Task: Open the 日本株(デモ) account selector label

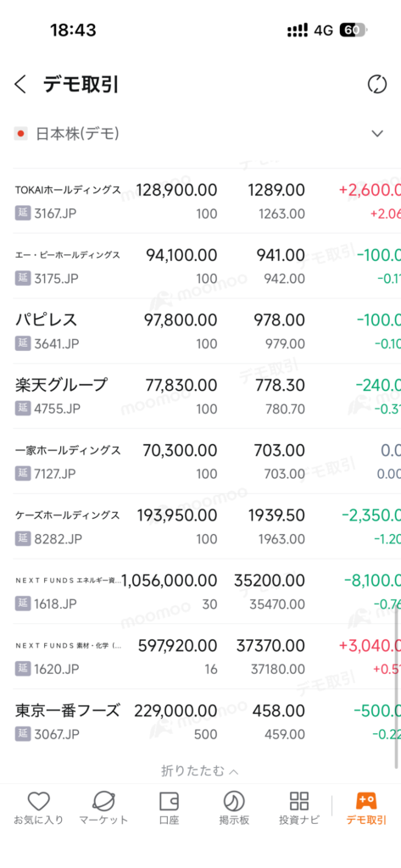Action: click(x=77, y=133)
